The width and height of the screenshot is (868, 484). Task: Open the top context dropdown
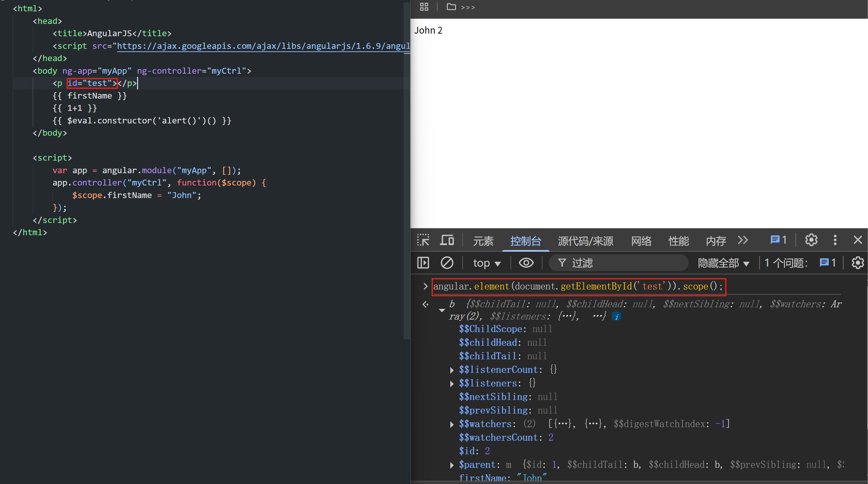(487, 263)
